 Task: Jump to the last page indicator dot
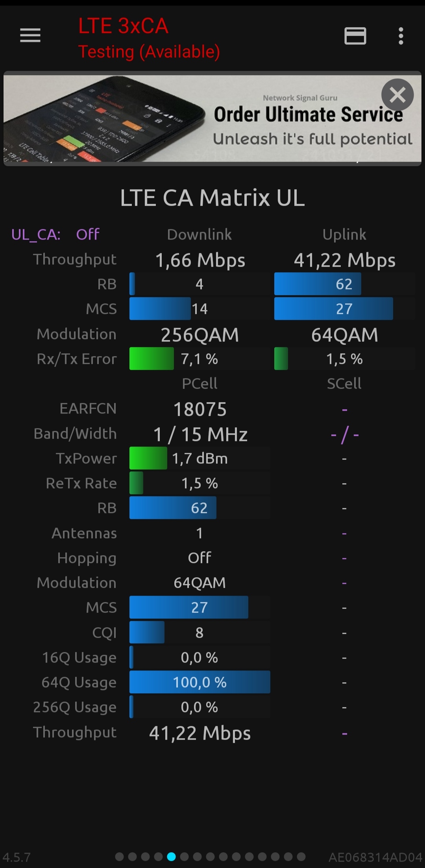301,857
